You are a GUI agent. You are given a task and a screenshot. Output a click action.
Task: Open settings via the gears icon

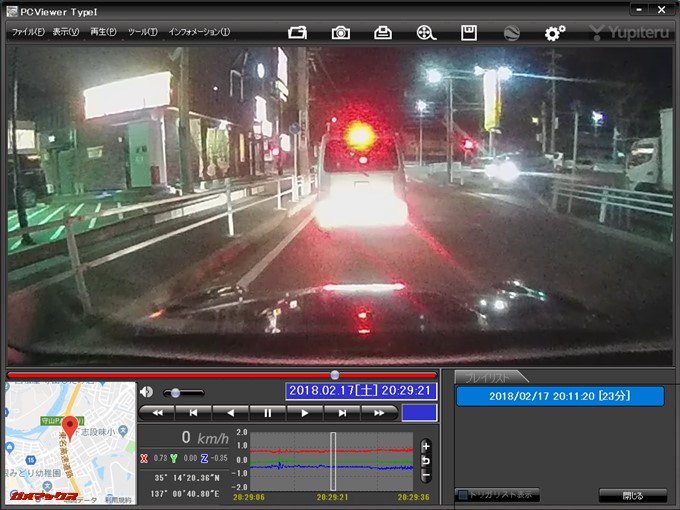555,32
